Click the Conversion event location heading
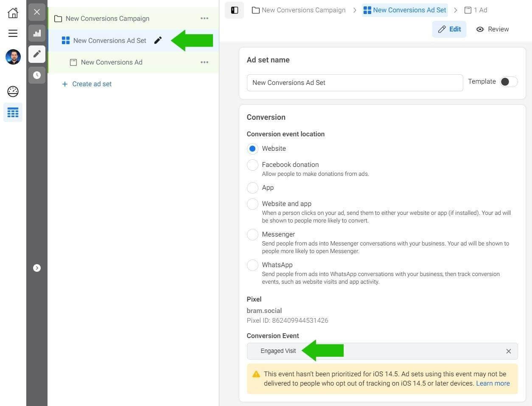Viewport: 532px width, 406px height. pos(286,134)
